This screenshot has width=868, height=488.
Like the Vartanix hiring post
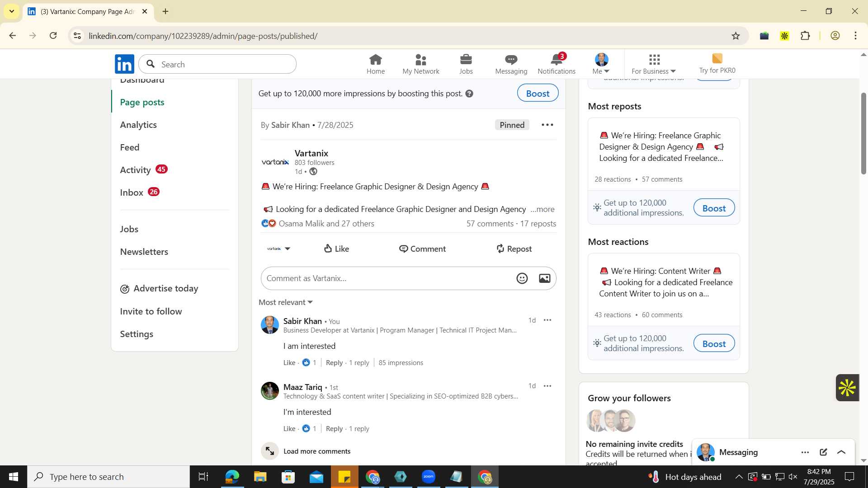337,249
